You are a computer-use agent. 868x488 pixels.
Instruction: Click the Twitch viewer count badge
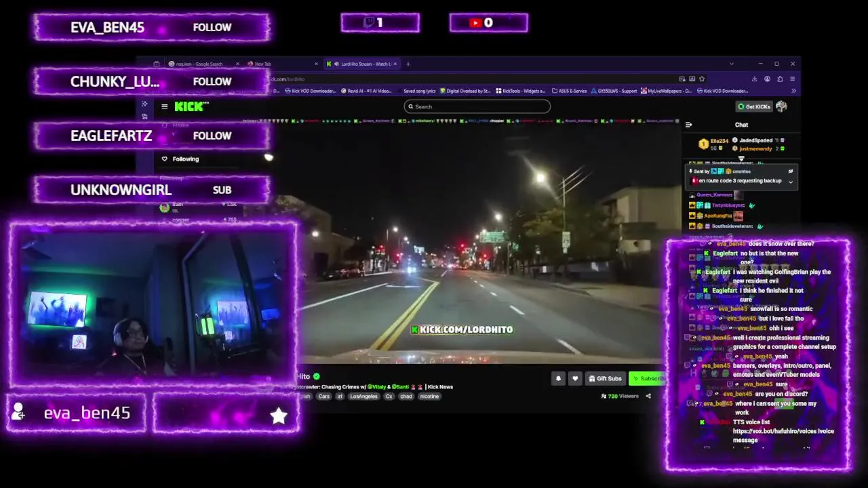tap(380, 22)
